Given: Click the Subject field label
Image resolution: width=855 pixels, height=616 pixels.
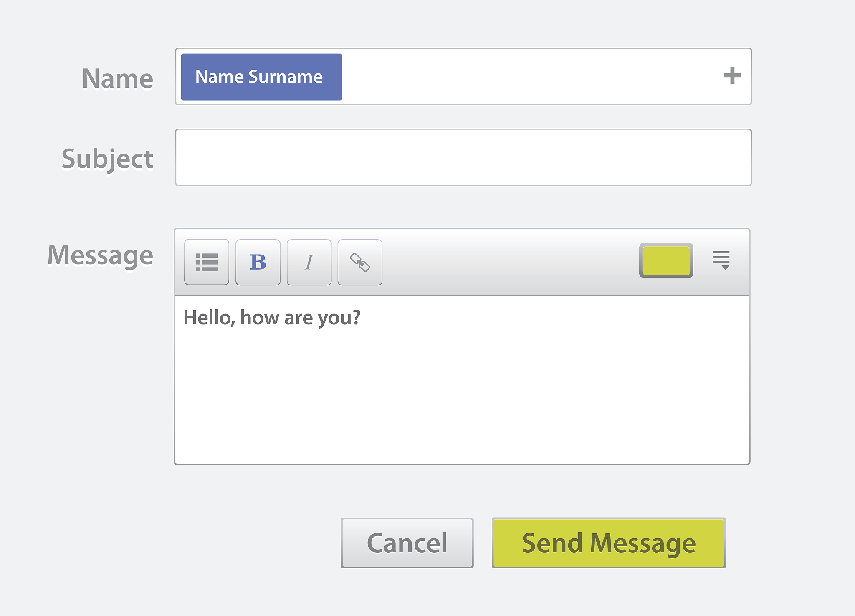Looking at the screenshot, I should point(107,159).
